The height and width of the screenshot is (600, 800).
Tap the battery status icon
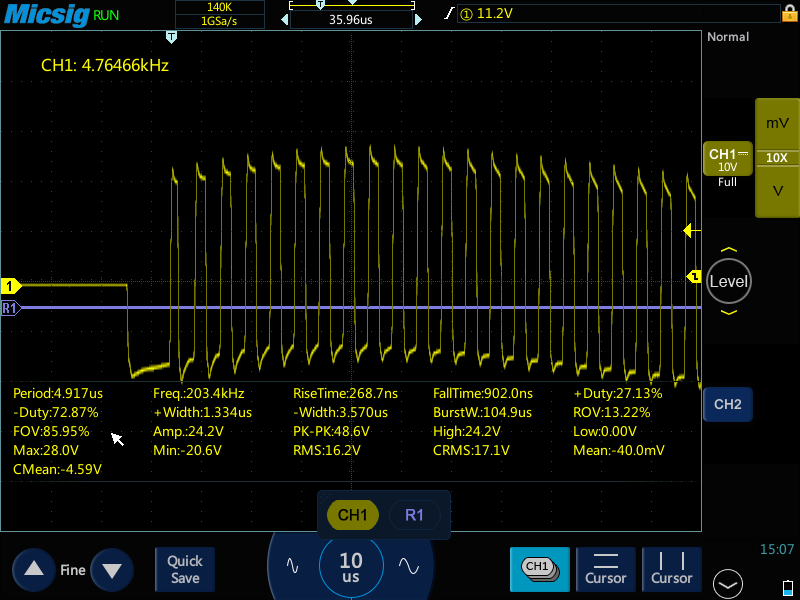(x=788, y=587)
